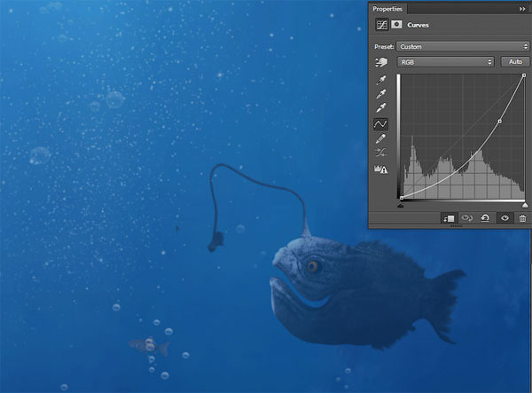532x393 pixels.
Task: Click the Auto button
Action: click(x=515, y=62)
